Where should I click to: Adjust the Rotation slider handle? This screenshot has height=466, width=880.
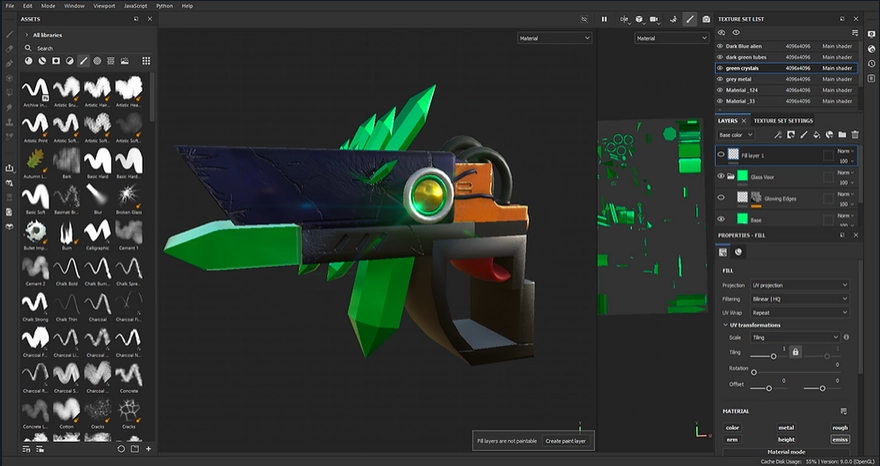(753, 371)
